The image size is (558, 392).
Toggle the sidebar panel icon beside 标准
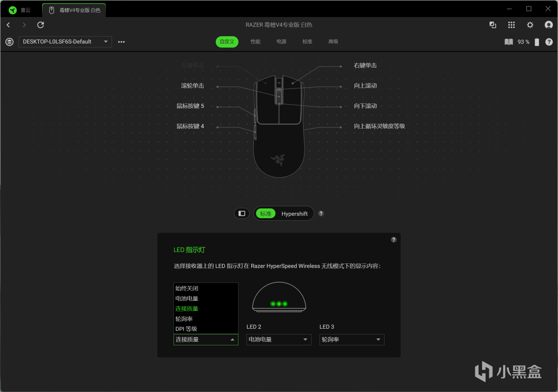click(242, 214)
